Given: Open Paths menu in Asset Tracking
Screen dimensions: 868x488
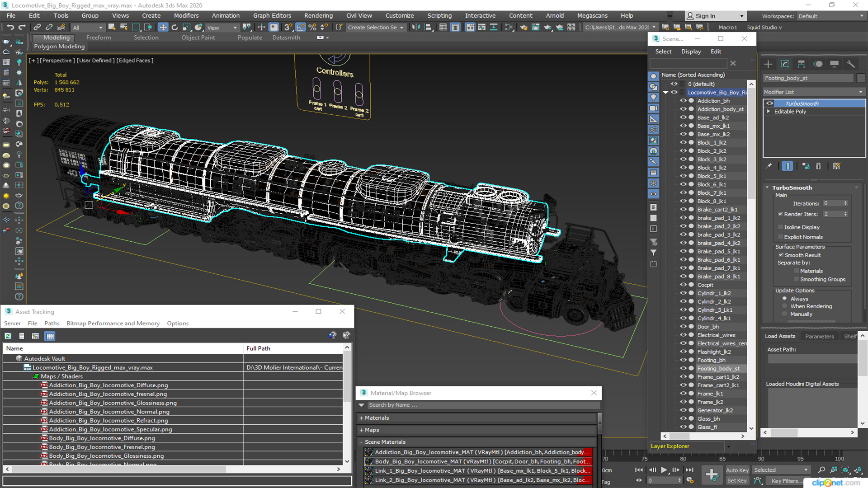Looking at the screenshot, I should coord(52,324).
